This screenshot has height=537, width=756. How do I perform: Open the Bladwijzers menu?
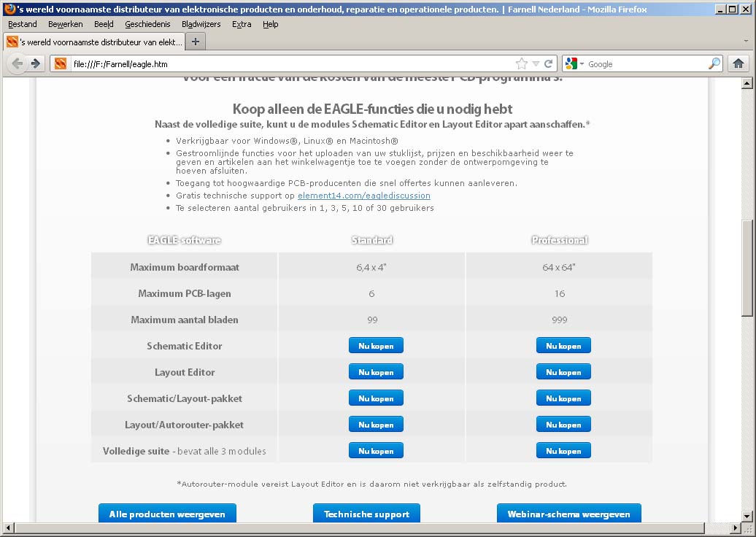point(201,24)
